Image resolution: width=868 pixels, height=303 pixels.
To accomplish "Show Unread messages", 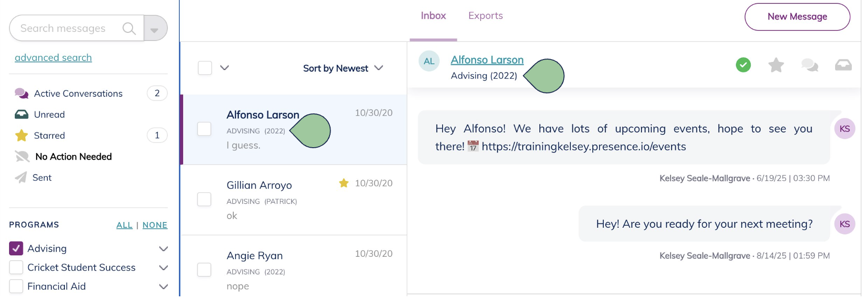I will point(49,115).
